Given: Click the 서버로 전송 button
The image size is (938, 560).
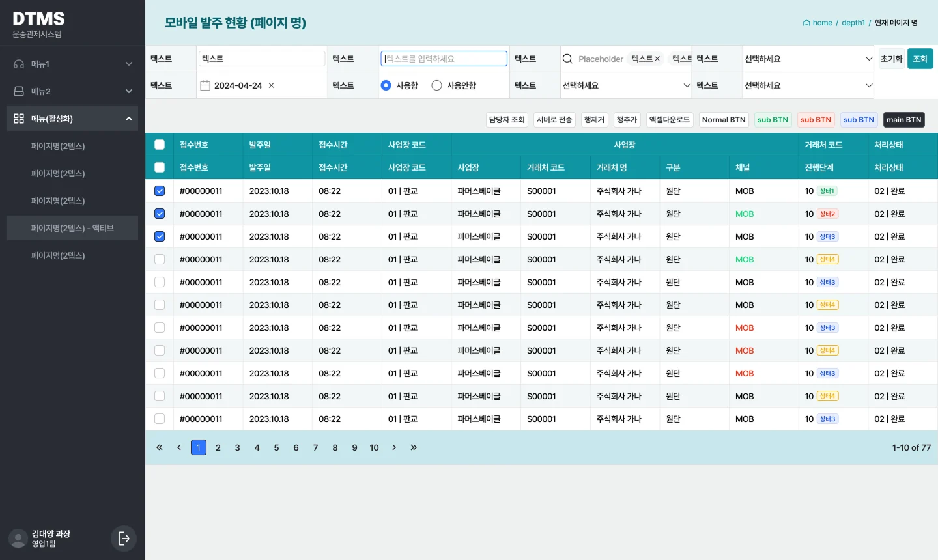Looking at the screenshot, I should pos(554,120).
